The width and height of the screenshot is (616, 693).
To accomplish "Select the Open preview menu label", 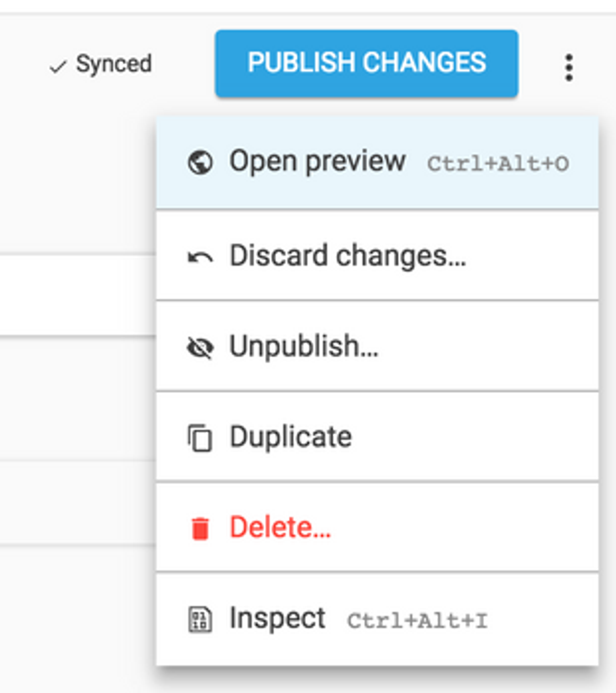I will [317, 162].
